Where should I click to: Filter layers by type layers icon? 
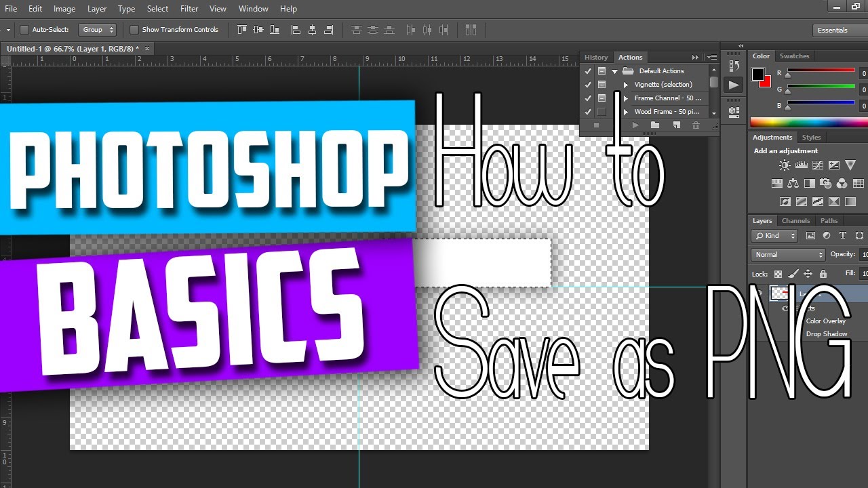(x=843, y=236)
